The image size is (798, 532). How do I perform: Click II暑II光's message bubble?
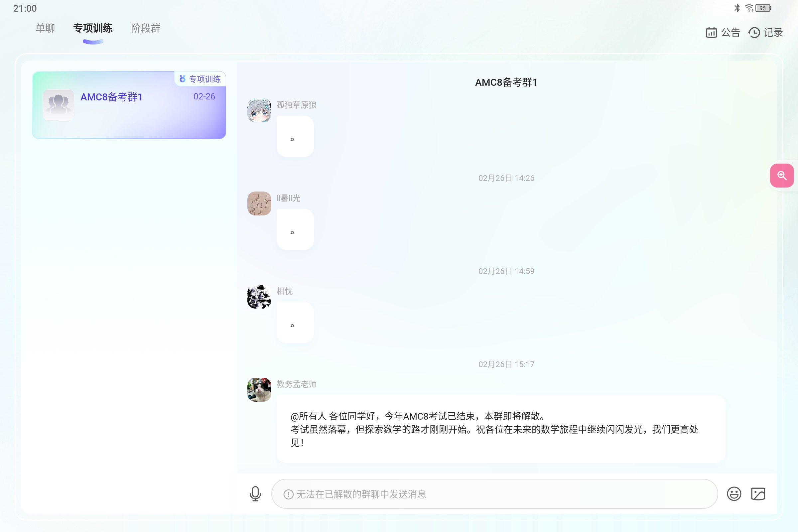tap(295, 229)
